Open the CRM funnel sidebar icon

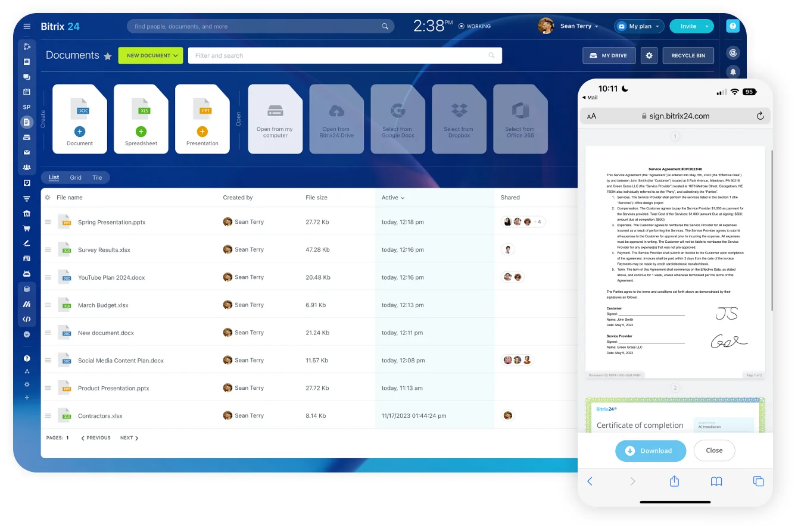coord(27,199)
